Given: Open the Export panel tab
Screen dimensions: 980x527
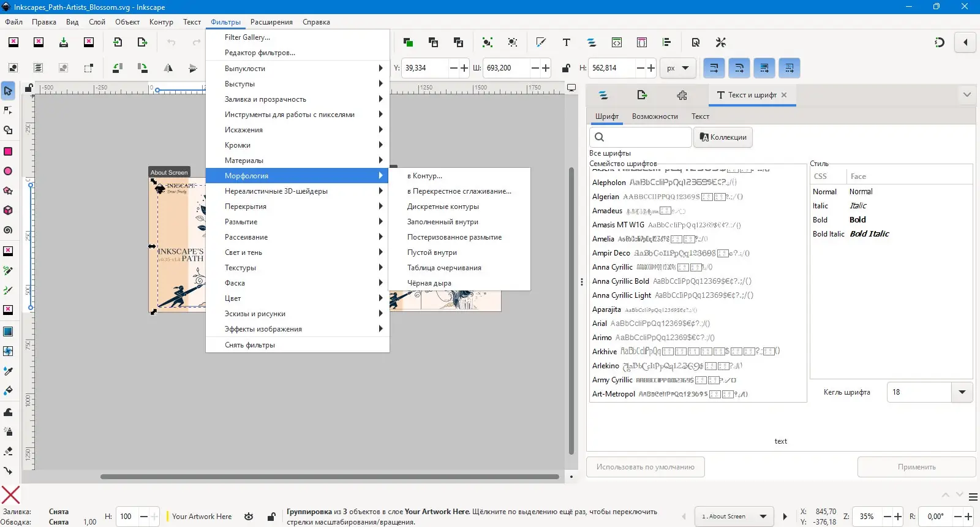Looking at the screenshot, I should coord(642,95).
